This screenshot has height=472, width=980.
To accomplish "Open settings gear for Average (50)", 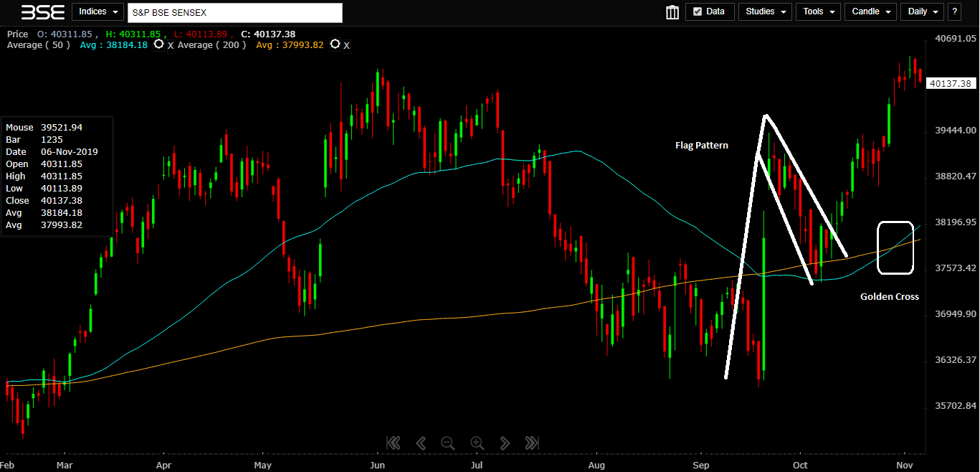I will tap(159, 44).
